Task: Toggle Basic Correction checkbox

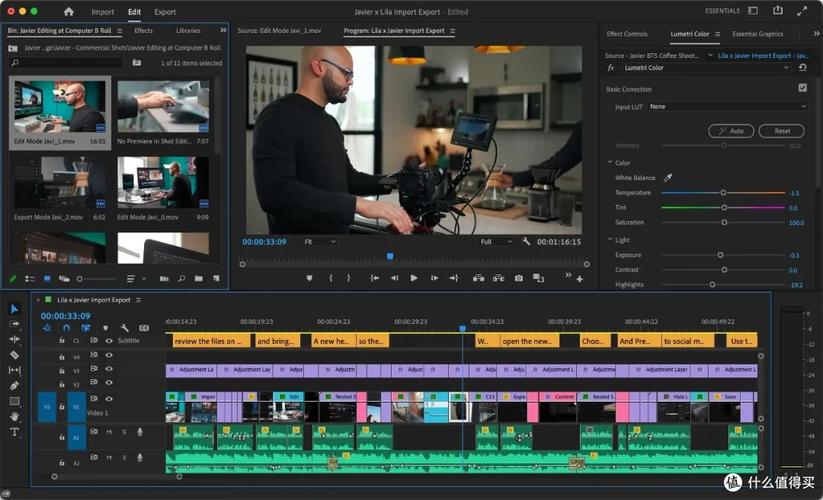Action: pyautogui.click(x=803, y=88)
